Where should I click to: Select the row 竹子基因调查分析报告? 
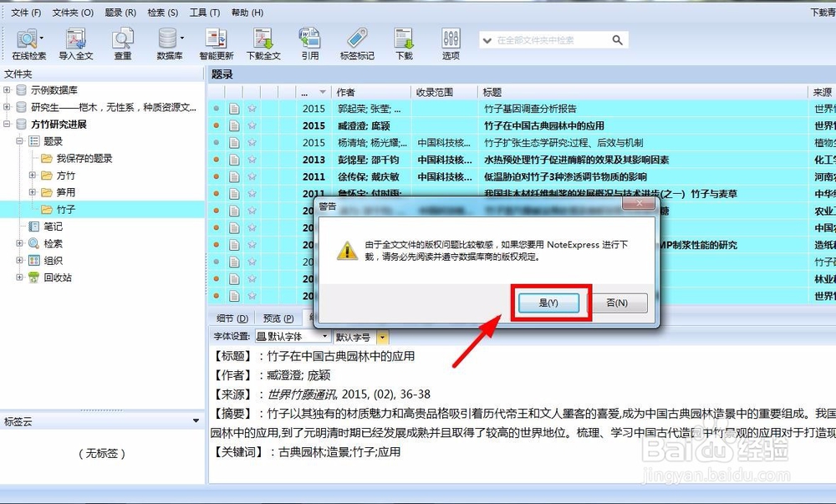(522, 109)
